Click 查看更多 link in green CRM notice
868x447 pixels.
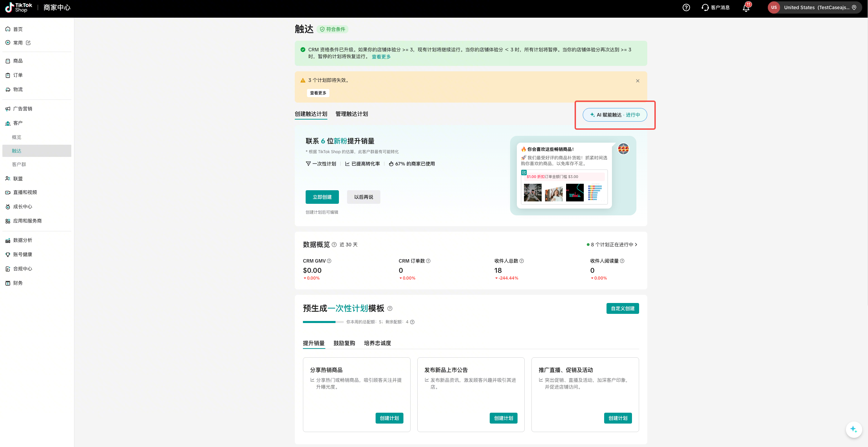click(x=381, y=57)
